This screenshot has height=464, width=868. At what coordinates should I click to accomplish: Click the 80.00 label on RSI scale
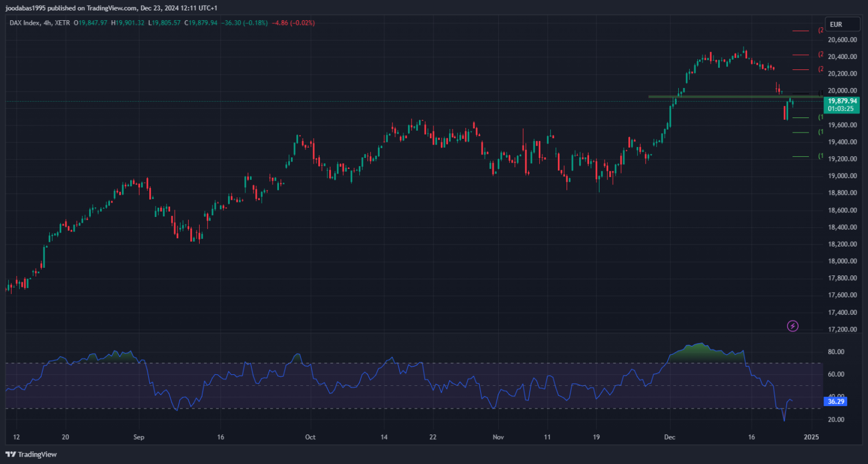tap(835, 352)
